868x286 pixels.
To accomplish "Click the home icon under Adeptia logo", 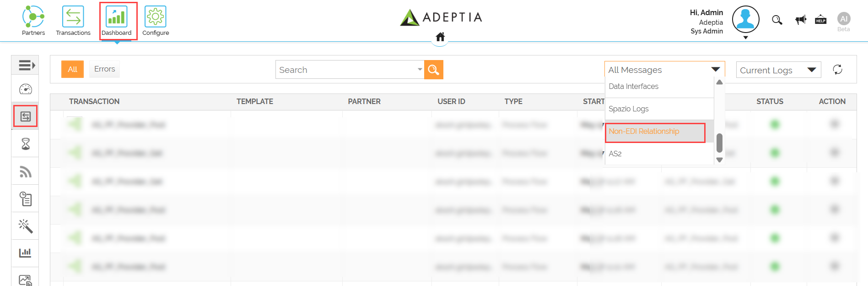I will coord(440,37).
